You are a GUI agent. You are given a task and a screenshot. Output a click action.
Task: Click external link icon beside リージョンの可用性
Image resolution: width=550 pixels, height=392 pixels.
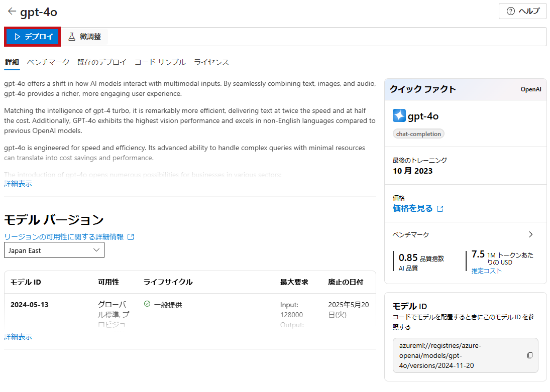131,237
